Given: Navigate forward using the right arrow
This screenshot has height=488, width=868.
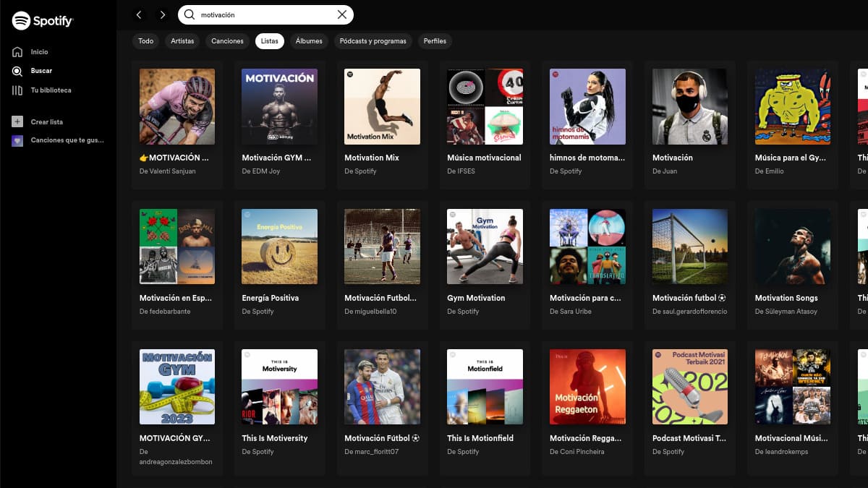Looking at the screenshot, I should pos(163,14).
